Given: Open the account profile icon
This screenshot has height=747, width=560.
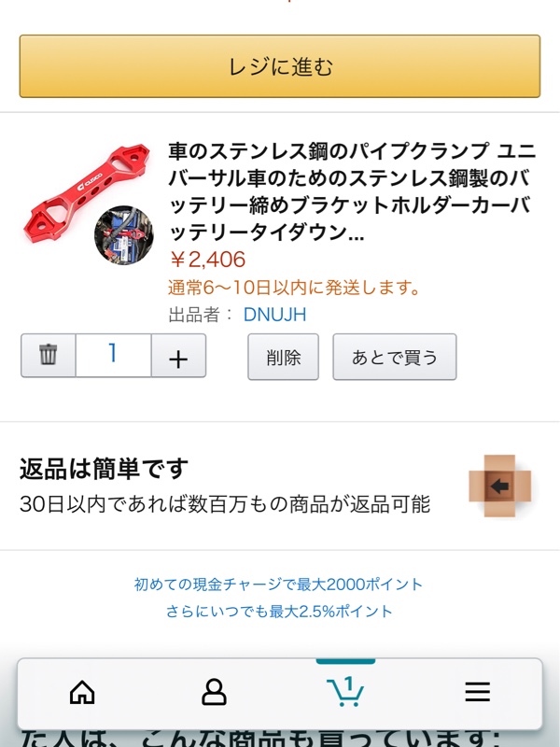Looking at the screenshot, I should coord(214,692).
